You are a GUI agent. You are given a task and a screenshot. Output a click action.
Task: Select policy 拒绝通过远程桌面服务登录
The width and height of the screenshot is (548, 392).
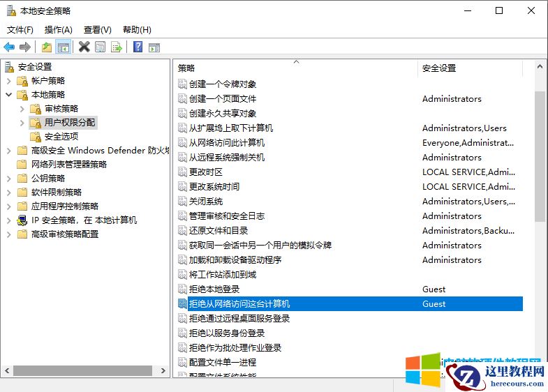pyautogui.click(x=239, y=319)
